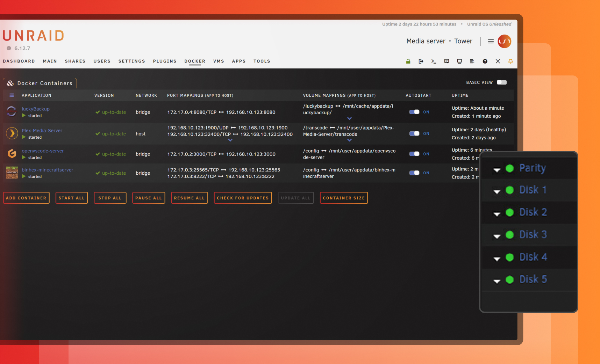Open the system log icon

[472, 61]
